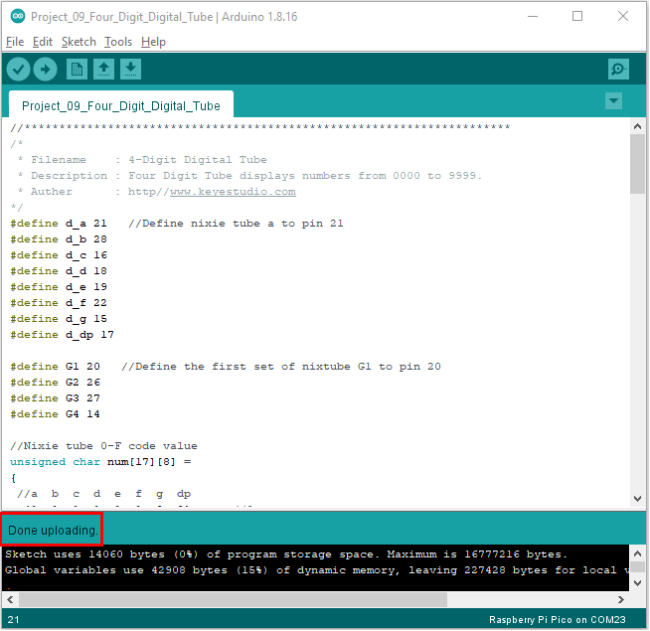Click the editor vertical scrollbar thumb

[x=638, y=164]
